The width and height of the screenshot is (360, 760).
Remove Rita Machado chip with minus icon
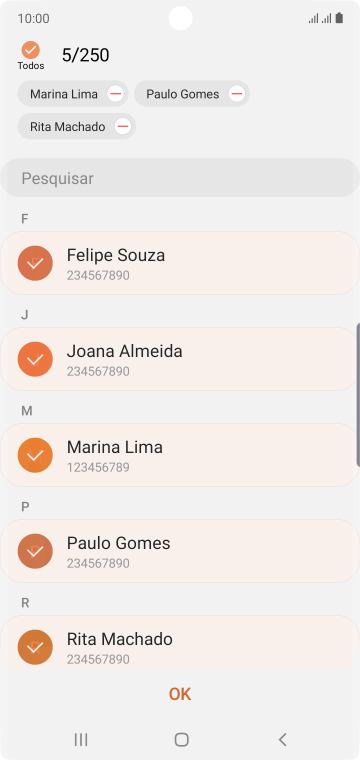point(123,127)
